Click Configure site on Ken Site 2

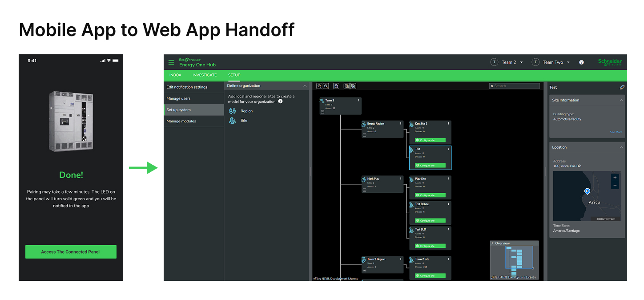coord(430,140)
